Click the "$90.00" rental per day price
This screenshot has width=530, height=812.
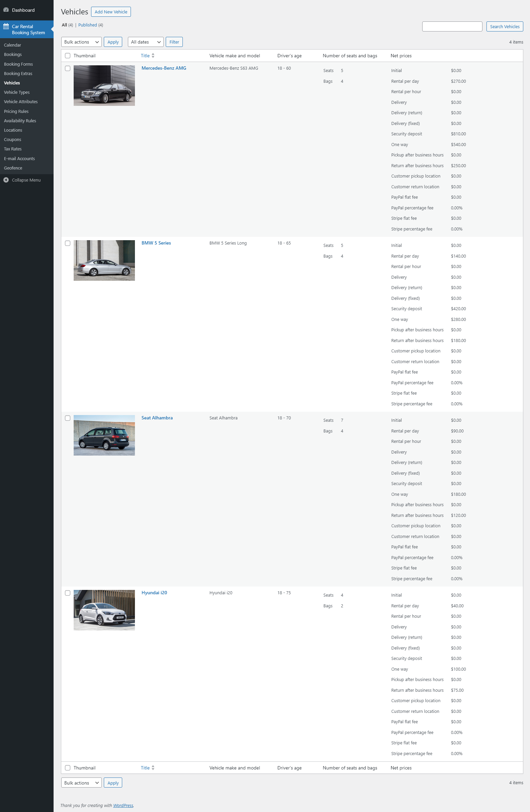tap(457, 431)
